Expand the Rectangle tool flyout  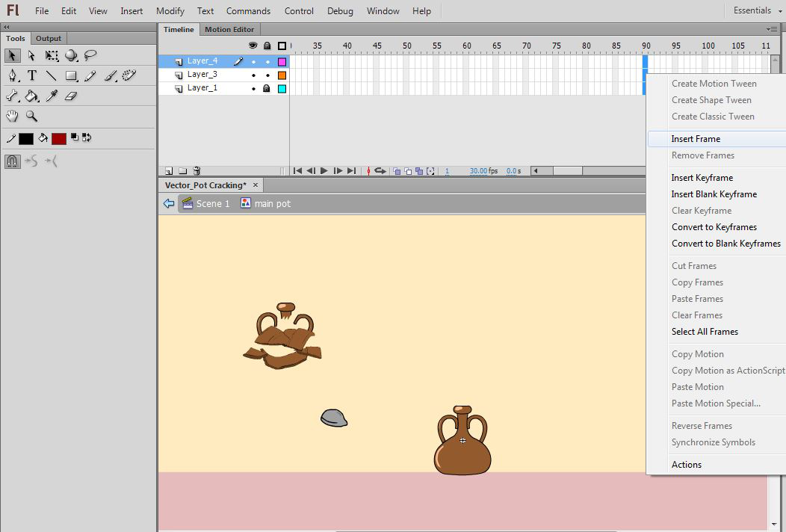coord(71,75)
